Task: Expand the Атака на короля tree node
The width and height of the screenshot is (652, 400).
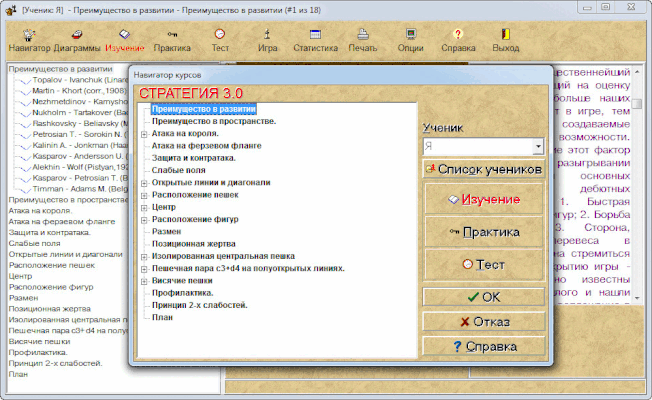Action: click(144, 134)
